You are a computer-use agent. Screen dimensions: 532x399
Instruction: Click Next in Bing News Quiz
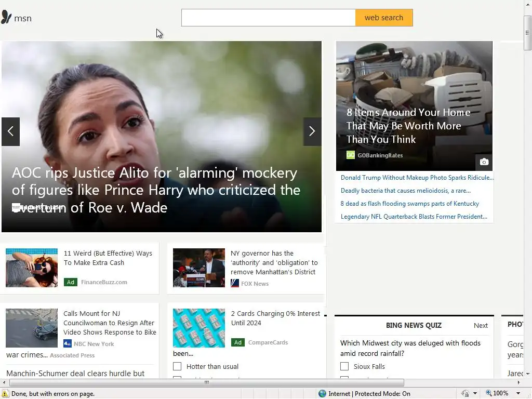[x=481, y=325]
